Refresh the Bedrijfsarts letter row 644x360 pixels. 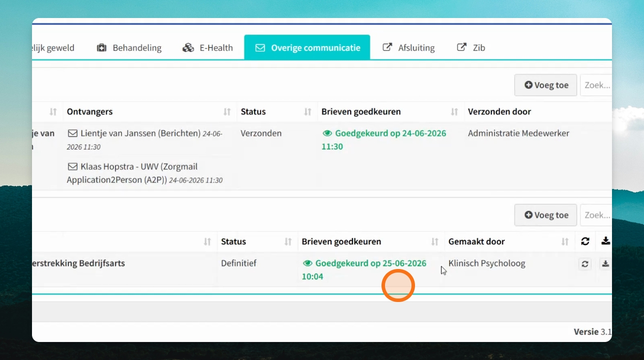click(585, 263)
